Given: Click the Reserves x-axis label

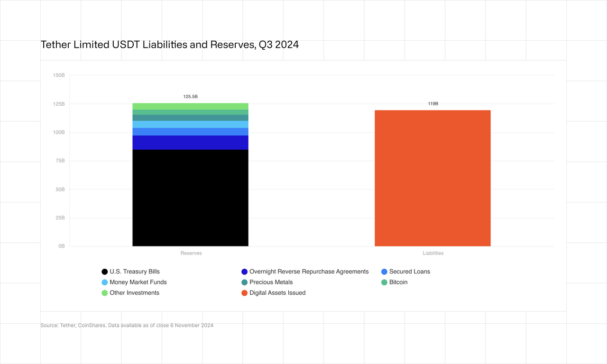Looking at the screenshot, I should pos(191,253).
